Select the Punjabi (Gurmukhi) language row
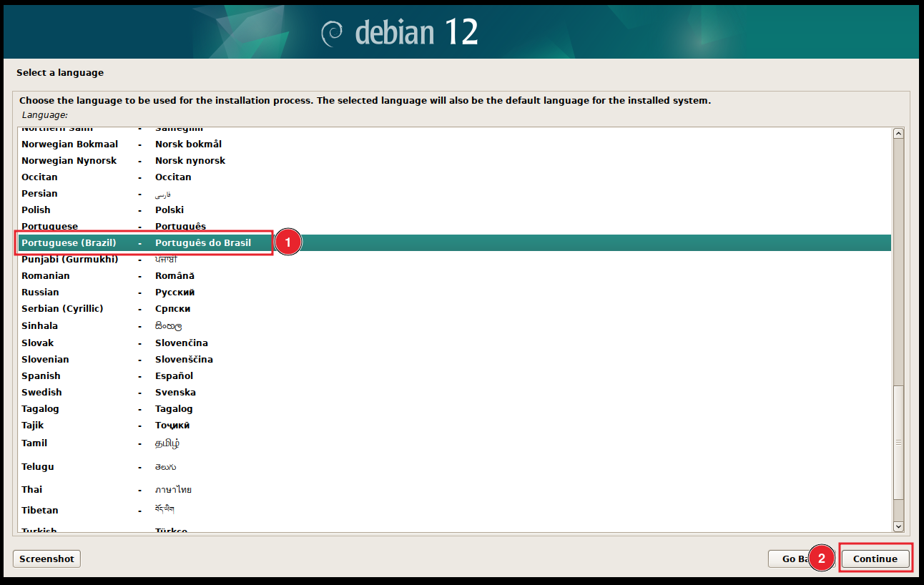Viewport: 924px width, 585px height. click(x=455, y=259)
